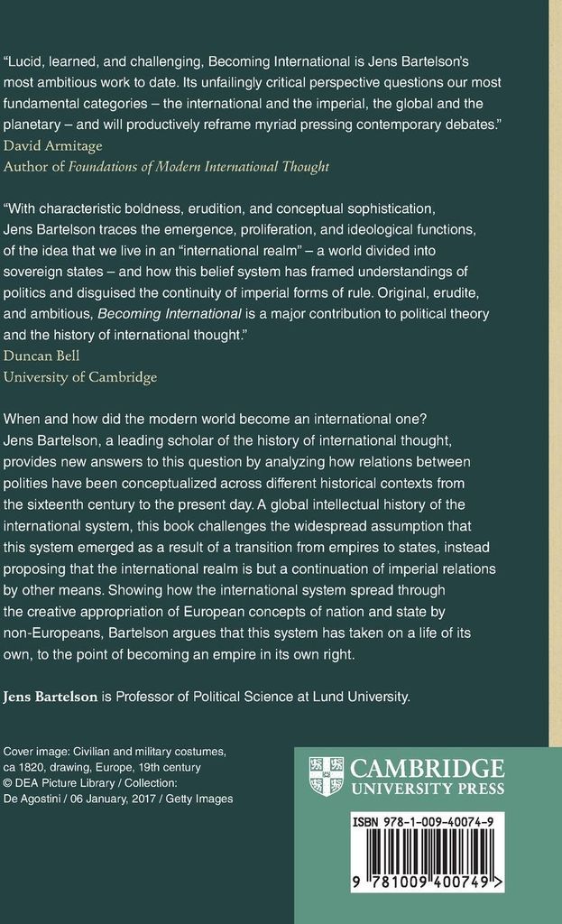The width and height of the screenshot is (562, 924).
Task: Click the ISBN 978-1-009-40074-9 text
Action: (x=428, y=823)
